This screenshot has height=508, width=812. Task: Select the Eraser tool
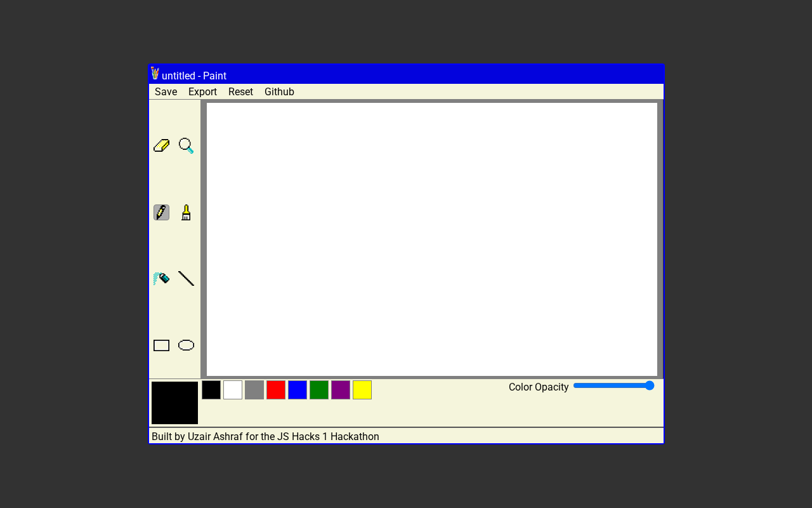[x=161, y=146]
